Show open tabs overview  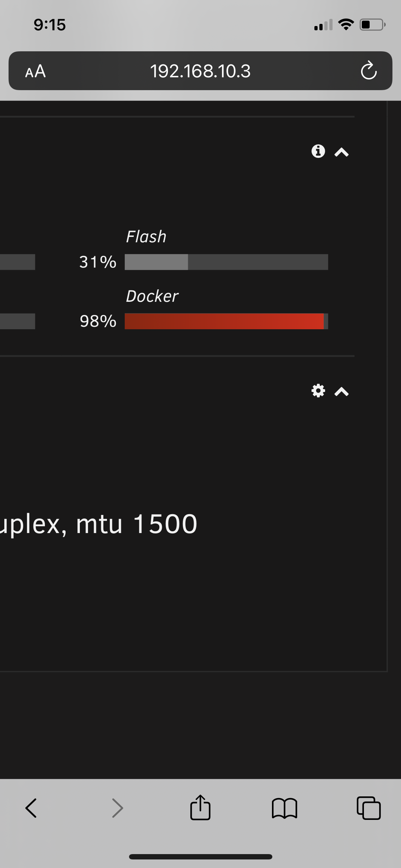click(x=369, y=808)
